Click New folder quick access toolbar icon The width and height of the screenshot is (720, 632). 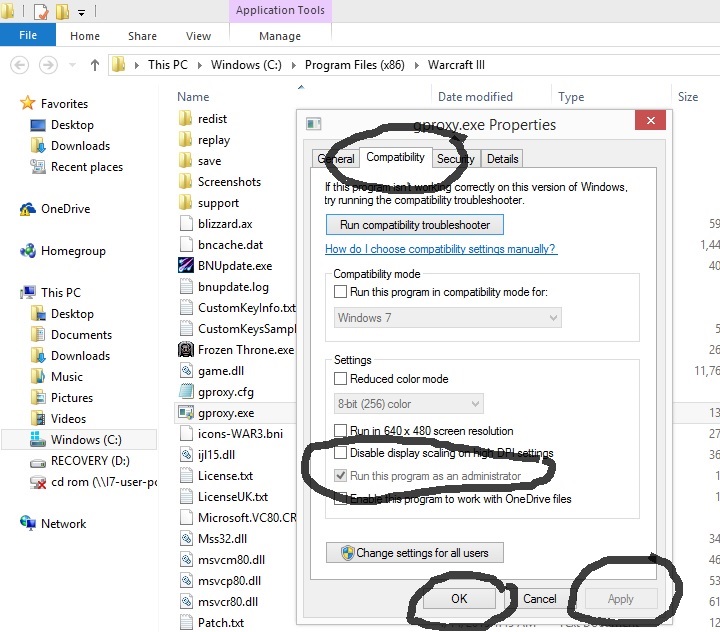(62, 11)
